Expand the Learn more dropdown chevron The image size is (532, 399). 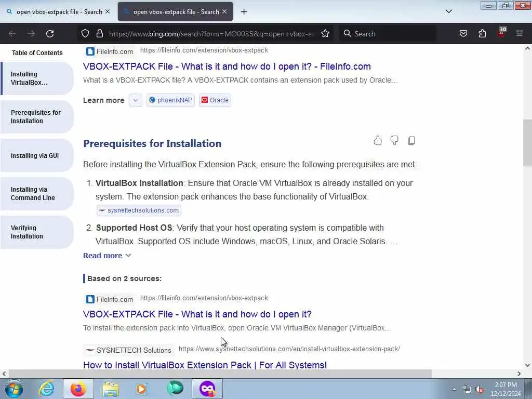pos(136,100)
